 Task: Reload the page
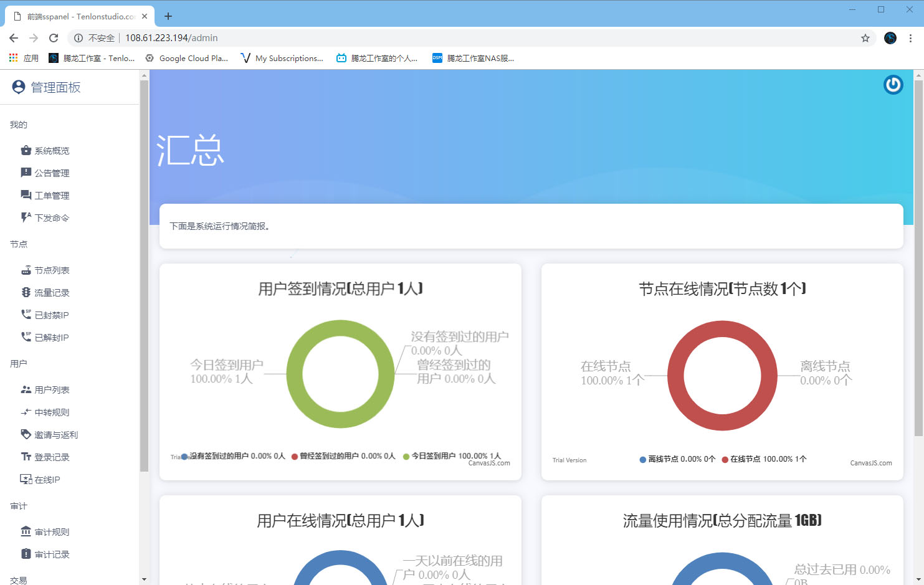pos(54,38)
